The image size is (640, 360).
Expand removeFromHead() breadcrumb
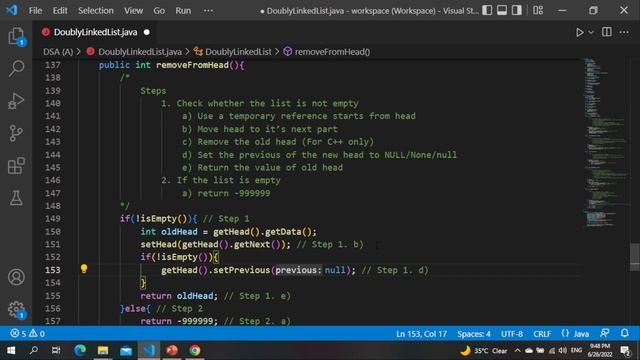tap(332, 52)
